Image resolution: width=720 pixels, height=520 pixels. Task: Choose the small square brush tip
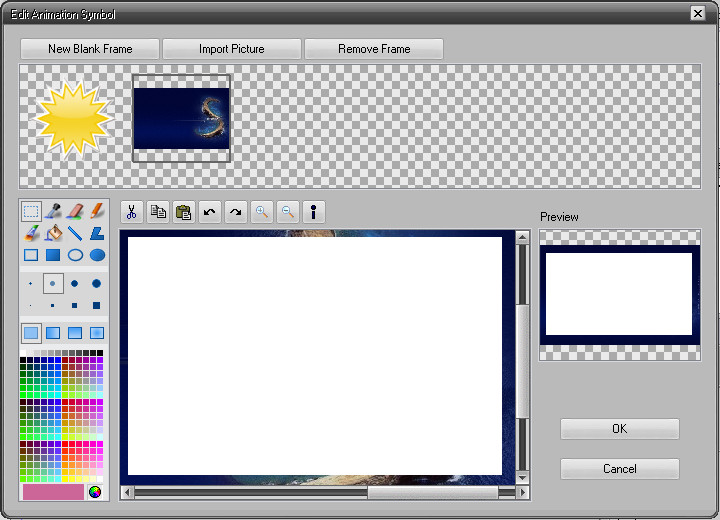(53, 305)
